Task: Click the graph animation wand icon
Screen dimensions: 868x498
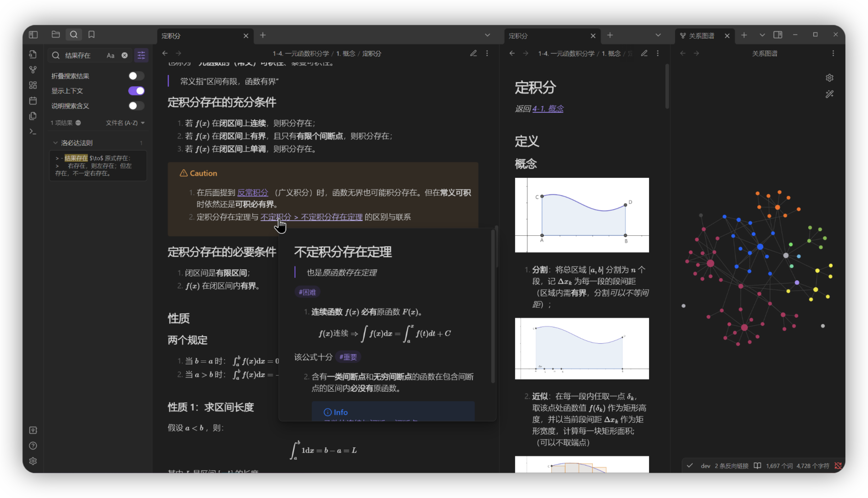Action: pyautogui.click(x=829, y=94)
